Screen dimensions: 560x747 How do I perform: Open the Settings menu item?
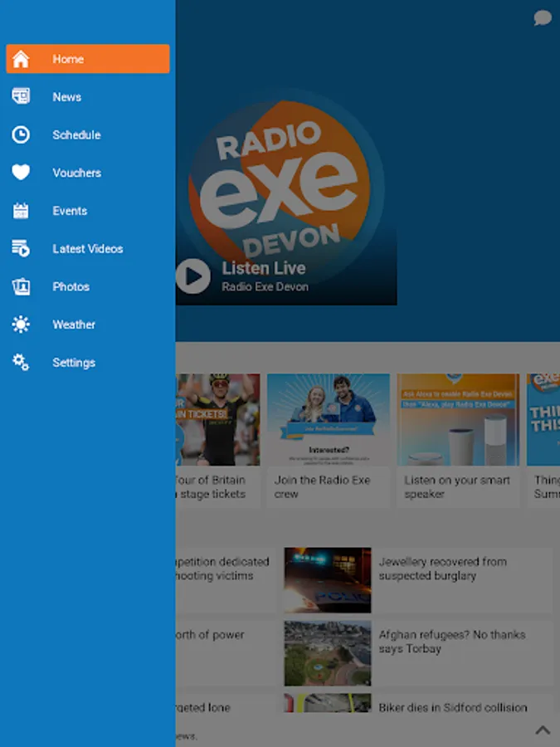click(x=88, y=363)
